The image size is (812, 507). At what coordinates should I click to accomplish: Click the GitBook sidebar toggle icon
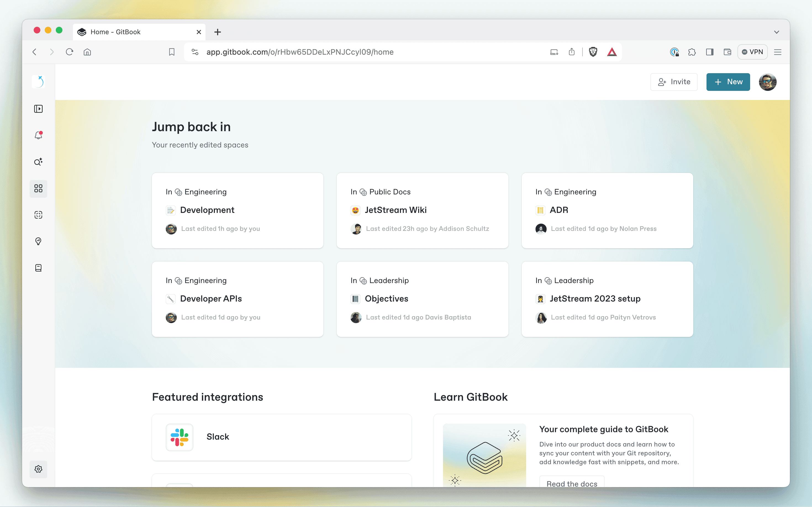[x=39, y=109]
